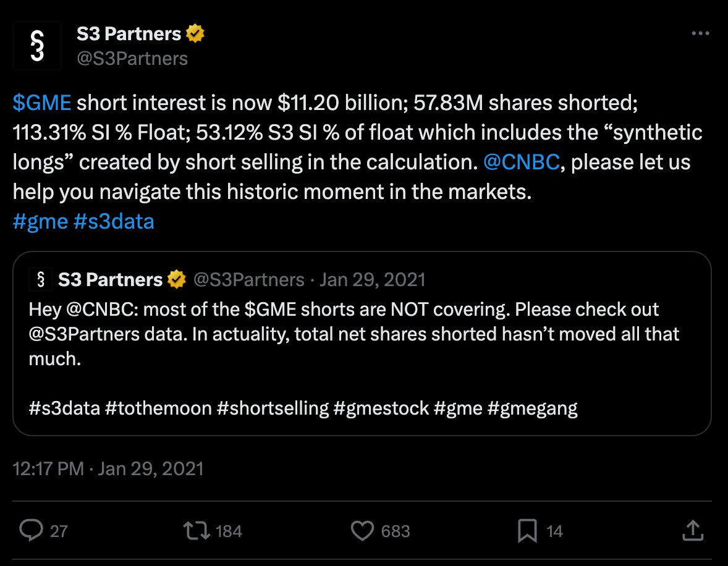Click the 683 likes count
Viewport: 728px width, 566px height.
(x=396, y=531)
